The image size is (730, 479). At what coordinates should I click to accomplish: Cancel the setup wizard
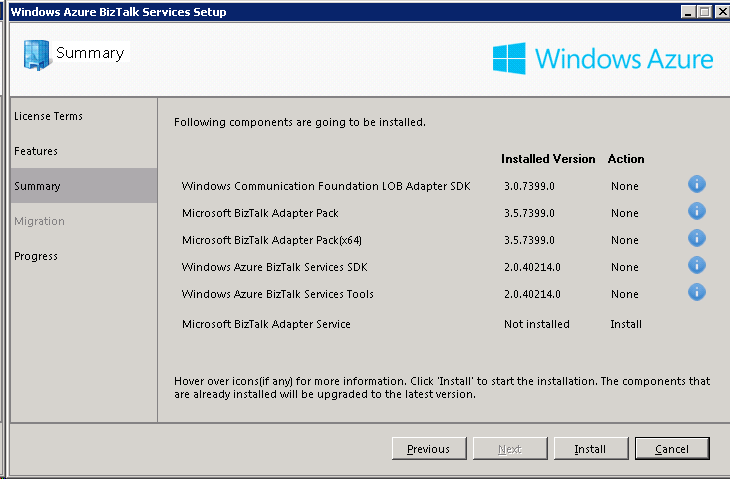[x=672, y=449]
